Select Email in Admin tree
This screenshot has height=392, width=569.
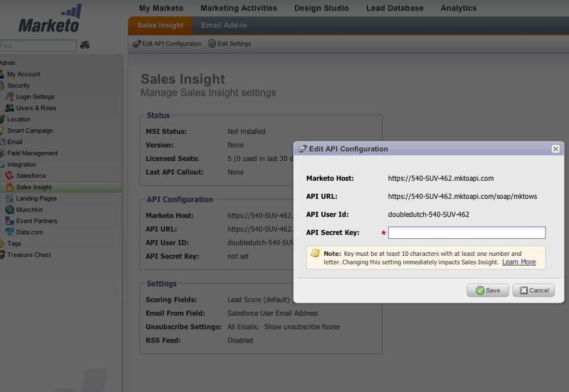[x=15, y=142]
